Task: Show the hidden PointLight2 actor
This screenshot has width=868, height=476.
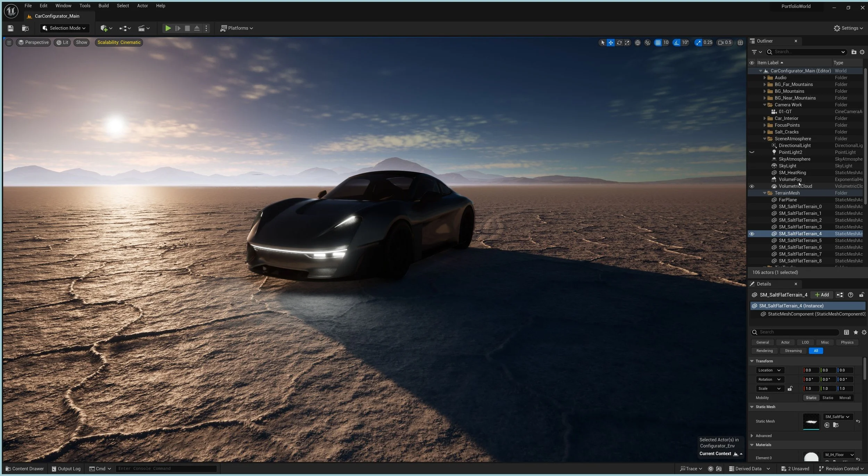Action: point(752,152)
